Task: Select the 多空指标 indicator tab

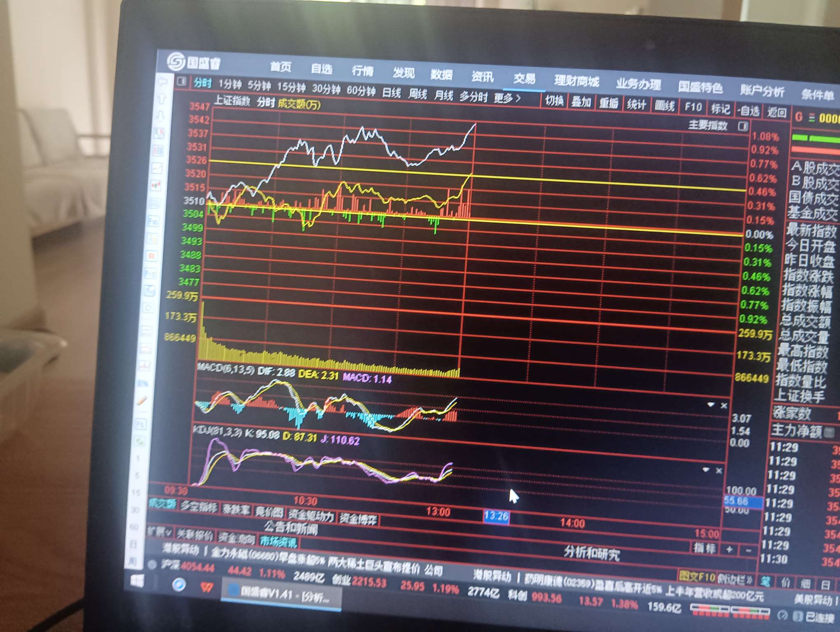Action: [199, 507]
